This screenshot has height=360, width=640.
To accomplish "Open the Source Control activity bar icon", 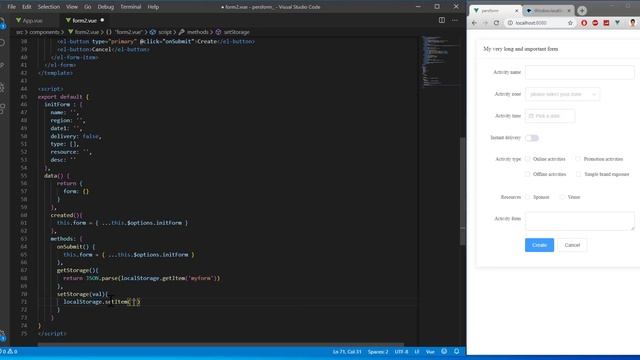I will 2,65.
